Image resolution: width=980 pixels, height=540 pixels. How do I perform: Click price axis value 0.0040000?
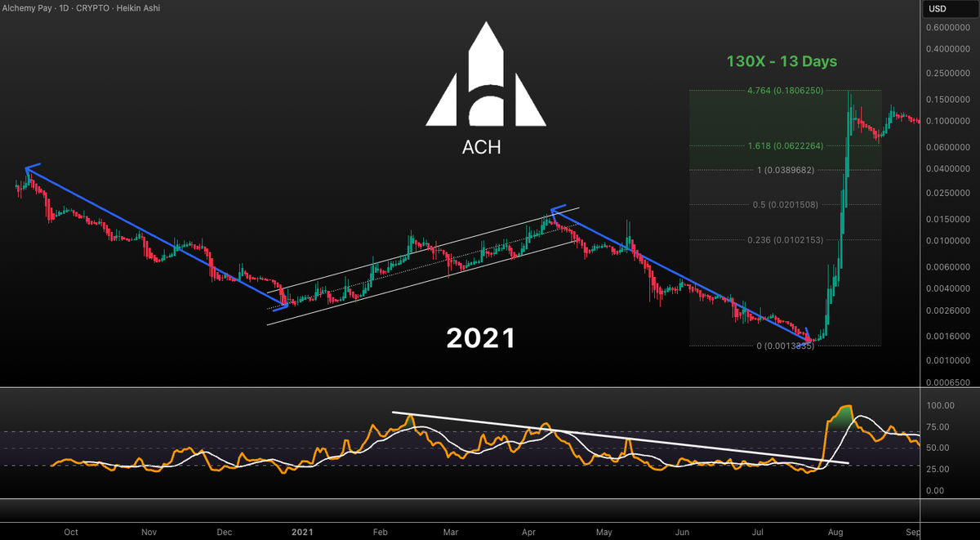coord(949,289)
